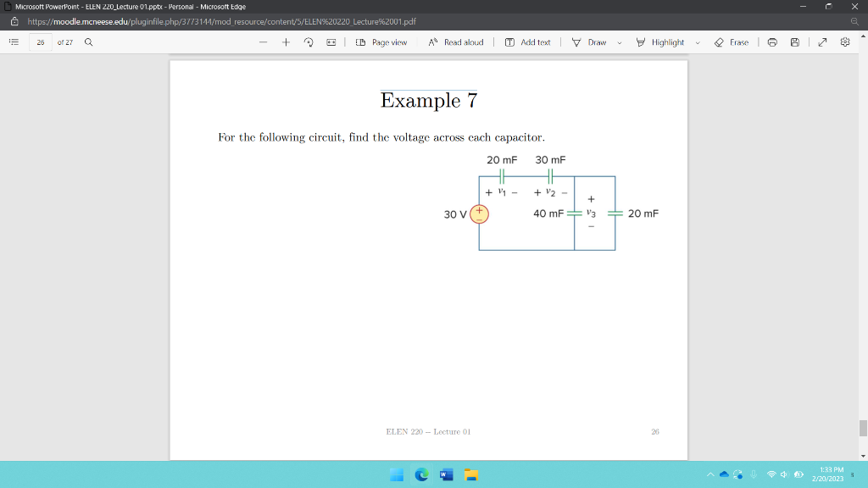Click the page number input field

coord(39,42)
